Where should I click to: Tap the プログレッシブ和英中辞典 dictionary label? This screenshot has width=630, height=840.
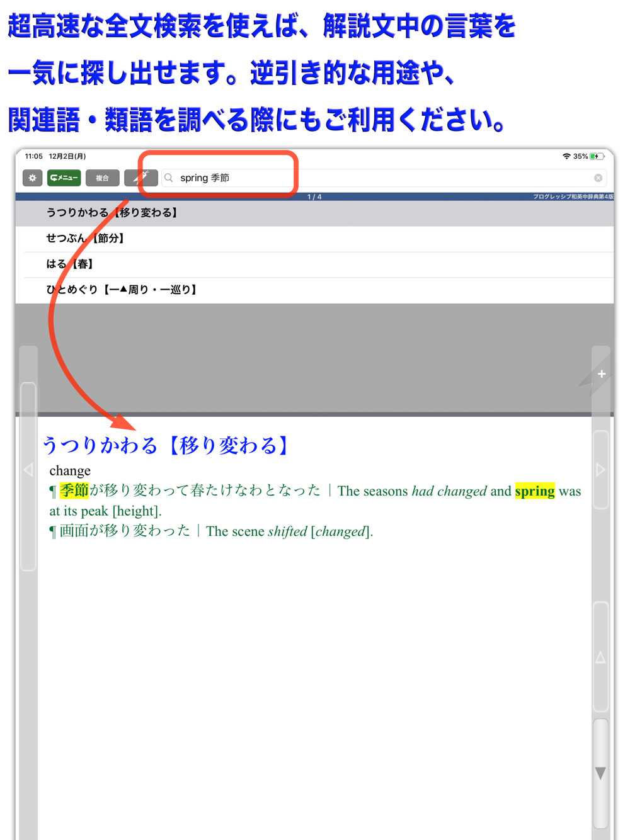[x=573, y=196]
